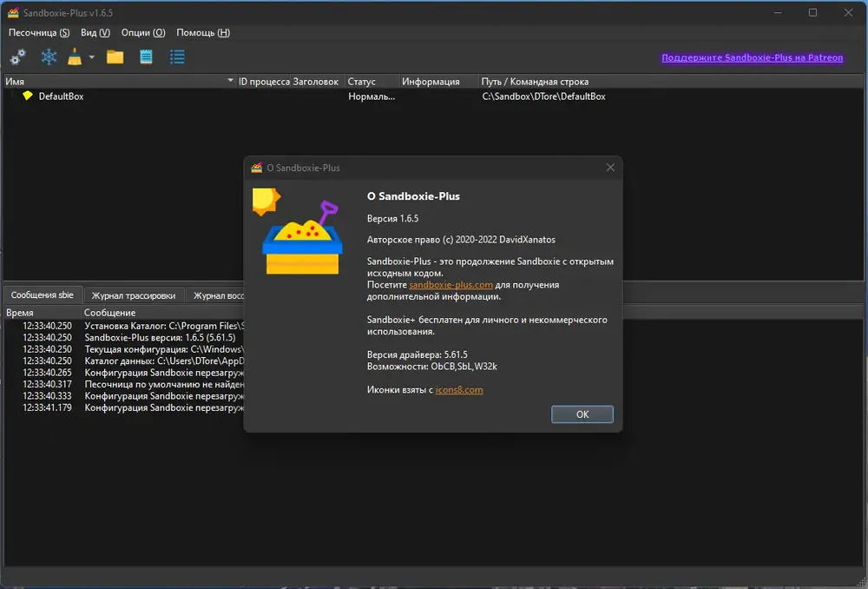Open the Вид (V) menu

pos(95,33)
